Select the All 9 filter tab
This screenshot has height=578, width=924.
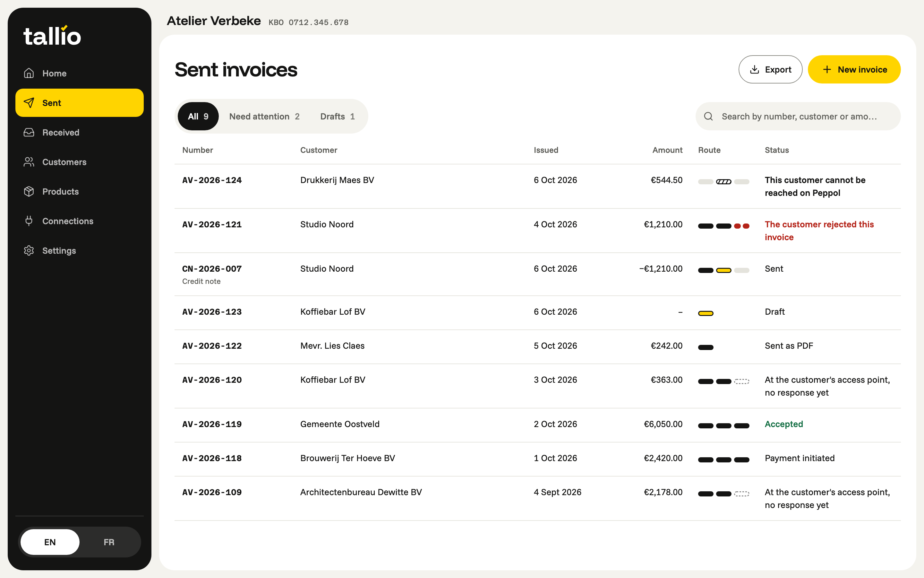pyautogui.click(x=198, y=116)
